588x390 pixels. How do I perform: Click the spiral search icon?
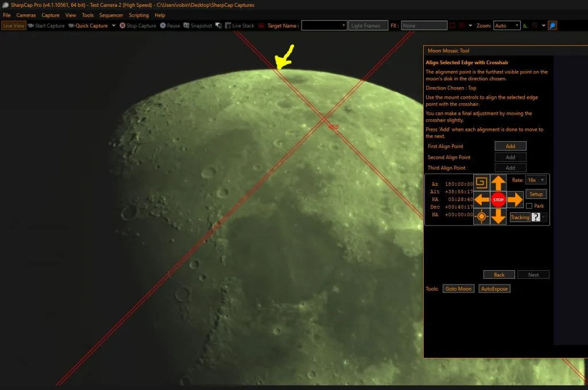coord(482,183)
